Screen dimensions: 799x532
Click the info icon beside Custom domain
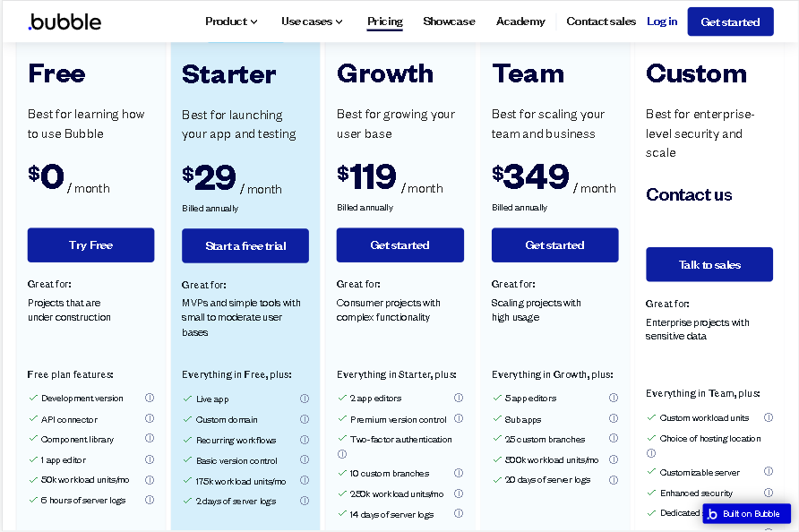pos(305,419)
